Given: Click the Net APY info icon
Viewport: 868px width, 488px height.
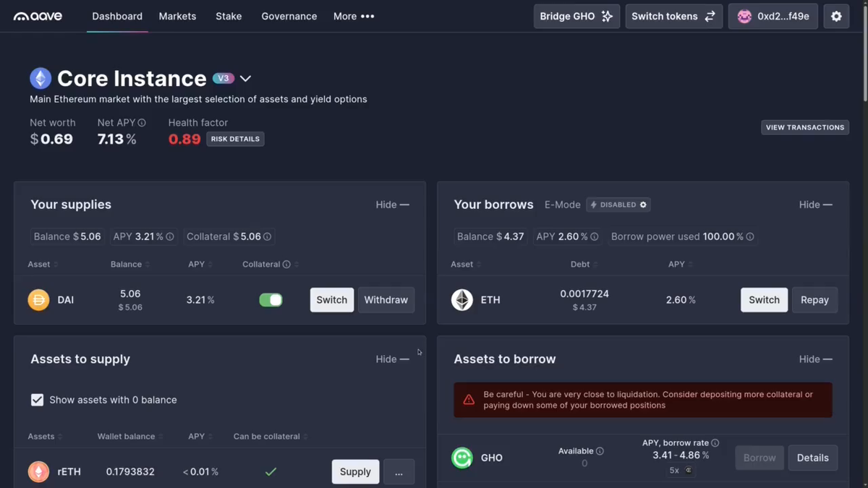Looking at the screenshot, I should click(142, 123).
